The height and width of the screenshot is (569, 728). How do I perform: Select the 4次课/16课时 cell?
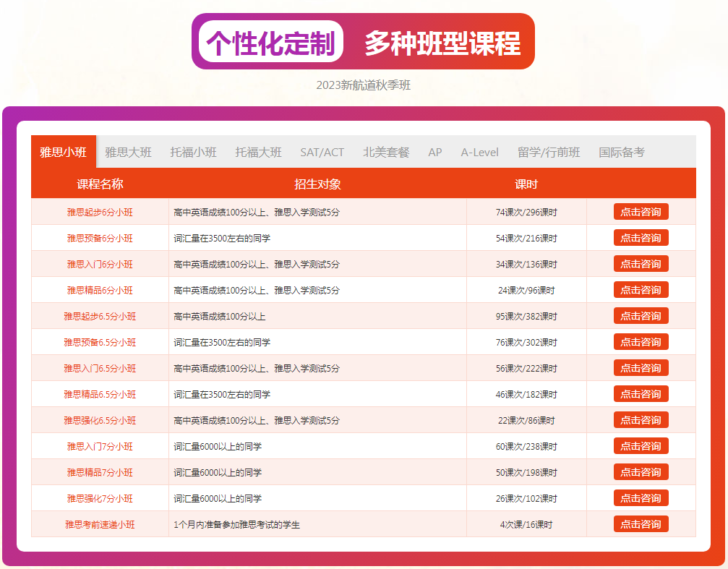tap(526, 524)
